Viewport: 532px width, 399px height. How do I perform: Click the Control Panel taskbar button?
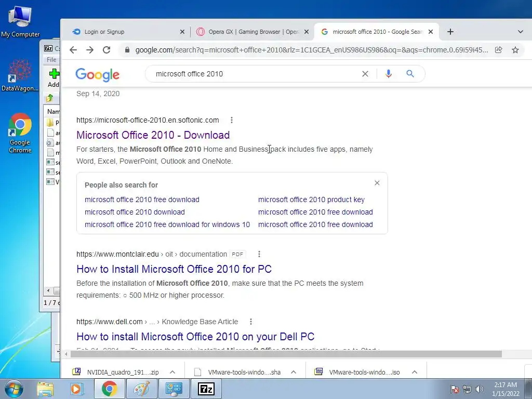(x=174, y=389)
